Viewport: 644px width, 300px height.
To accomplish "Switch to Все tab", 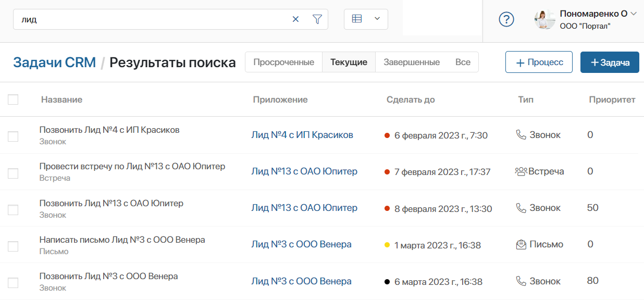I will tap(463, 62).
